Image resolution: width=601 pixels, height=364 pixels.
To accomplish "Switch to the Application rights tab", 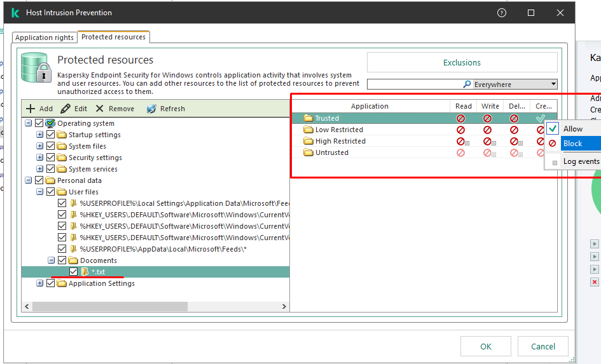I will coord(45,37).
